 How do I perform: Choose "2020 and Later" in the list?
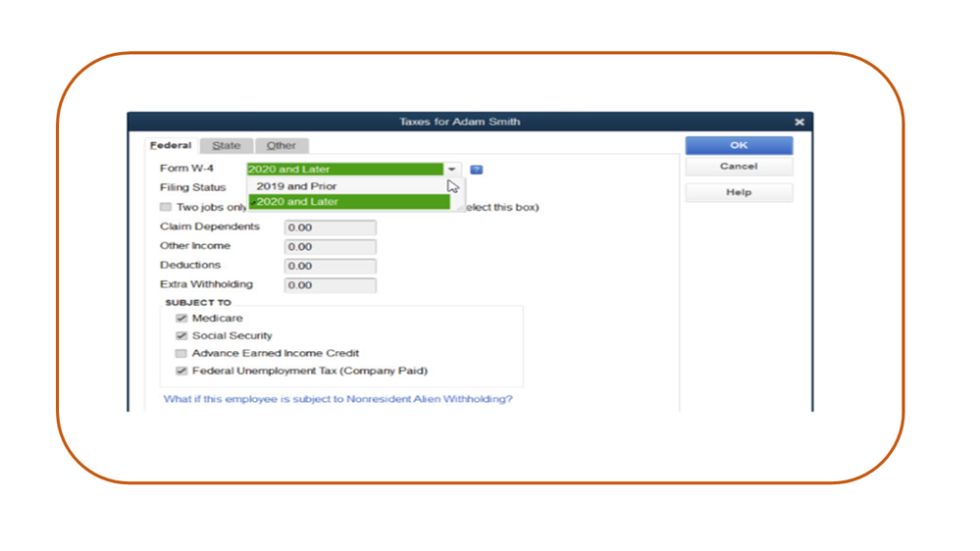pyautogui.click(x=349, y=202)
